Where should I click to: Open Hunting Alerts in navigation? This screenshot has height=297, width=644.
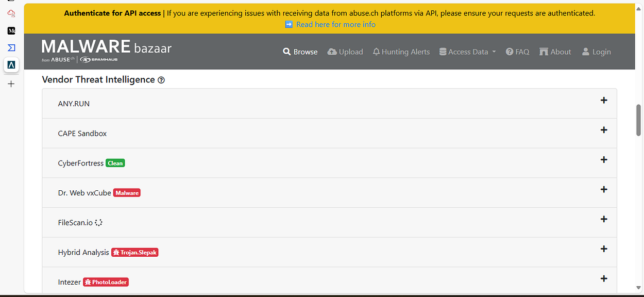pyautogui.click(x=401, y=52)
